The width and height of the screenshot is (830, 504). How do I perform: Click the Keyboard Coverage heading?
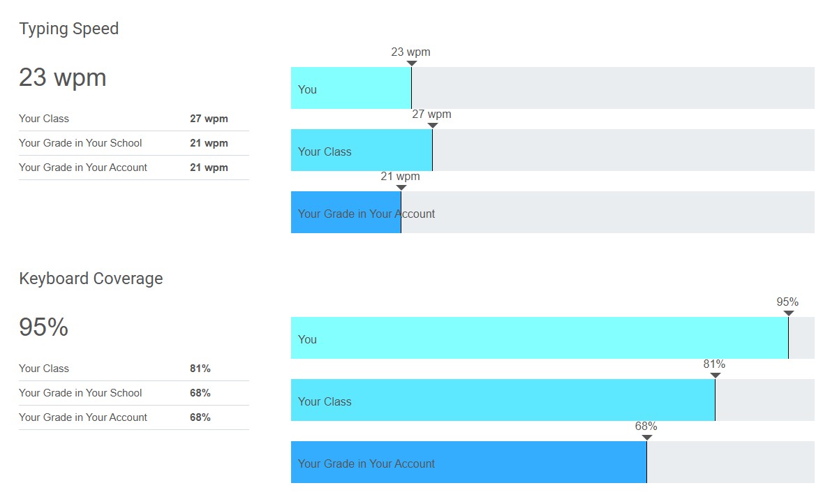91,279
